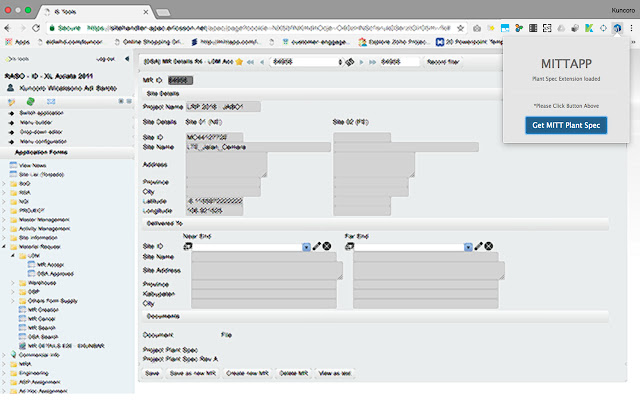The width and height of the screenshot is (640, 400).
Task: Click the dice icon next to the record selector
Action: click(x=350, y=62)
